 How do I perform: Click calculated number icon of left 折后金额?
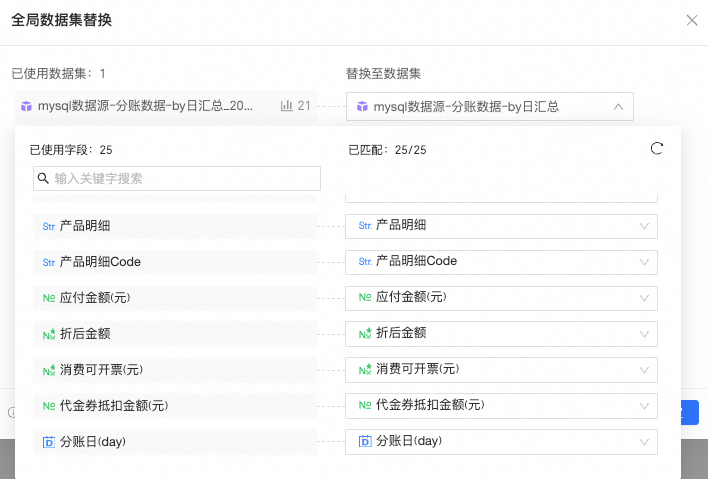pyautogui.click(x=49, y=334)
